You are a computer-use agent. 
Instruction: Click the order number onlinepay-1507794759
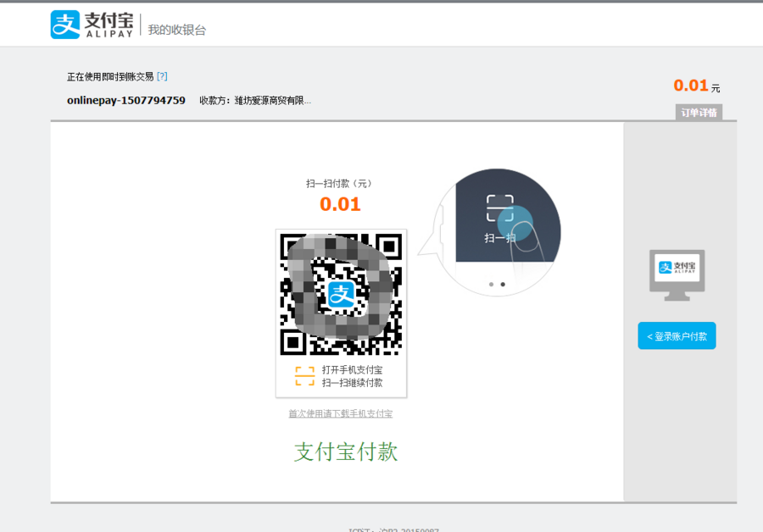(126, 100)
